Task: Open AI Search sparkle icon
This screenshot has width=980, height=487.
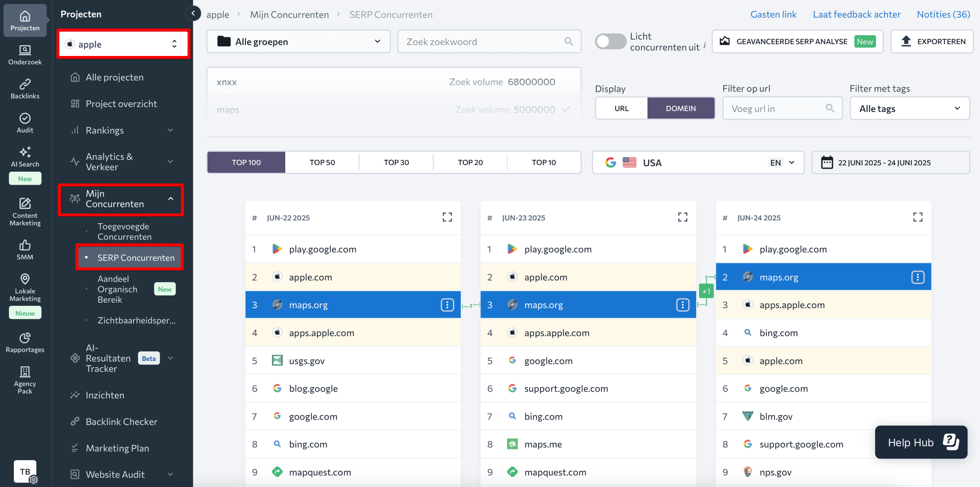Action: (x=25, y=152)
